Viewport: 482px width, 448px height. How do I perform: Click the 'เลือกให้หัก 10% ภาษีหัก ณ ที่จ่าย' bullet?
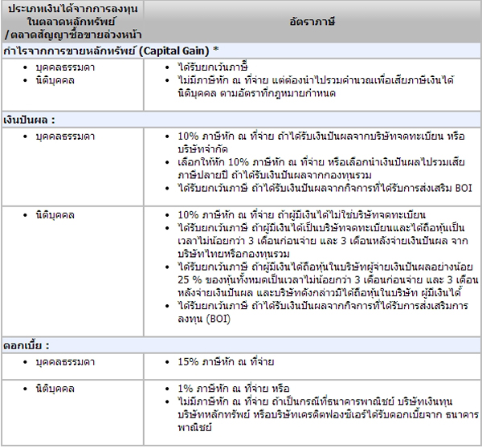click(321, 169)
